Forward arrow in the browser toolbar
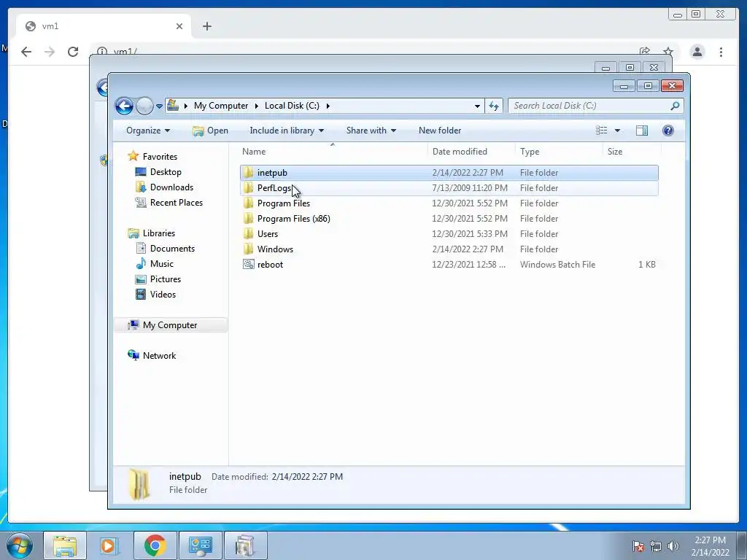Screen dimensions: 747x560 click(50, 52)
